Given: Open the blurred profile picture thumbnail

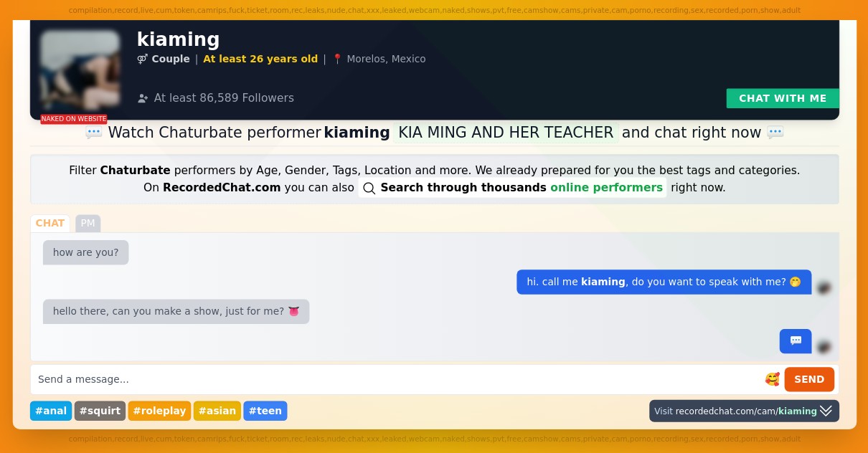Looking at the screenshot, I should pos(80,70).
